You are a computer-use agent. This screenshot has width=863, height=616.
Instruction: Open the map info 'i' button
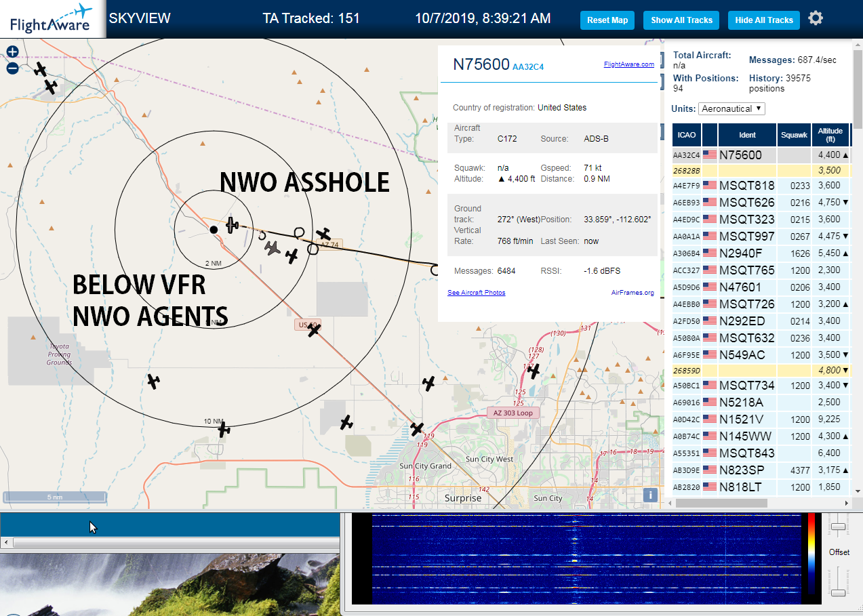tap(650, 495)
